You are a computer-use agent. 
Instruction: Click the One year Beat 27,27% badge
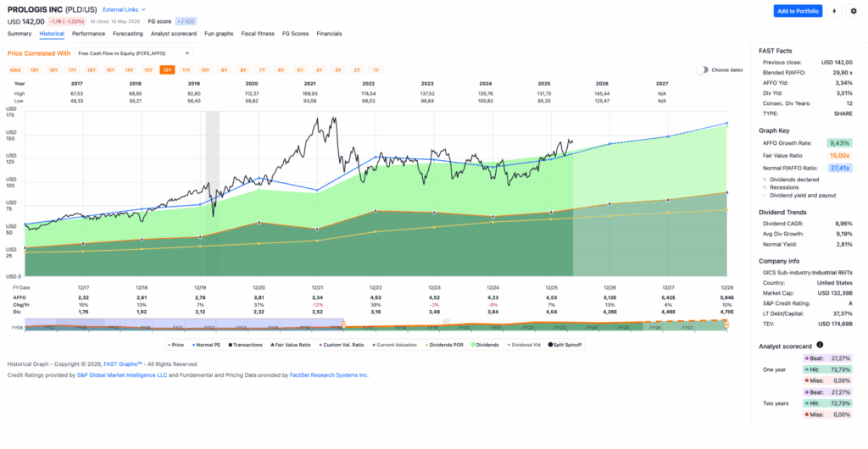(827, 358)
